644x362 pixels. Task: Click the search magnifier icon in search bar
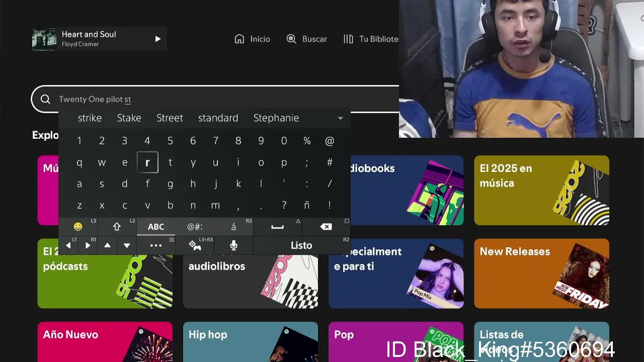[x=45, y=99]
